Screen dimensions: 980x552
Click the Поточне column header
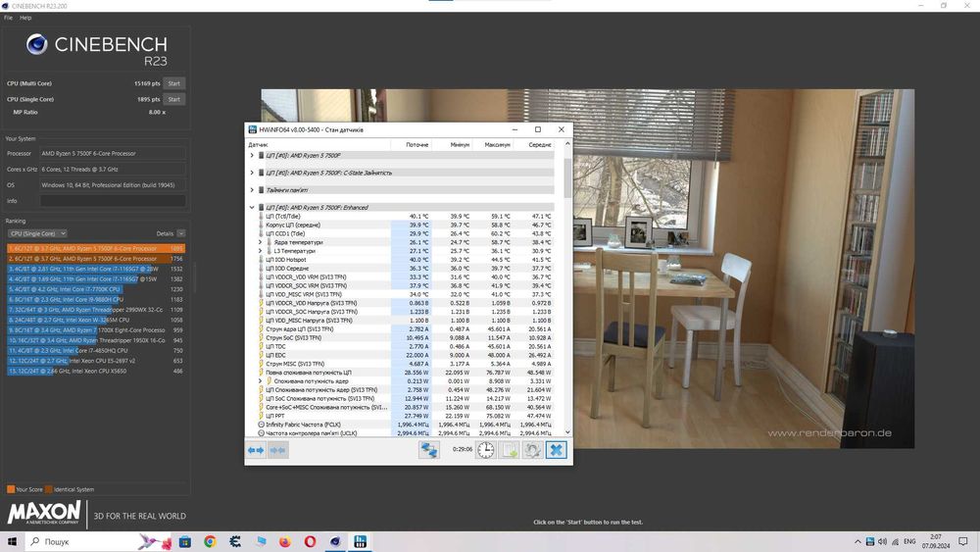click(411, 144)
